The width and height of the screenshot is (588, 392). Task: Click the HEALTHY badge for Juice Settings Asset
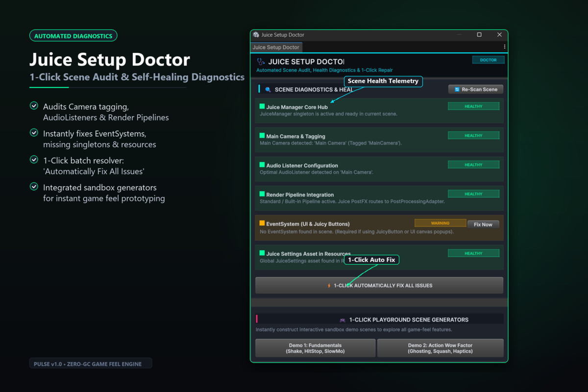click(473, 253)
